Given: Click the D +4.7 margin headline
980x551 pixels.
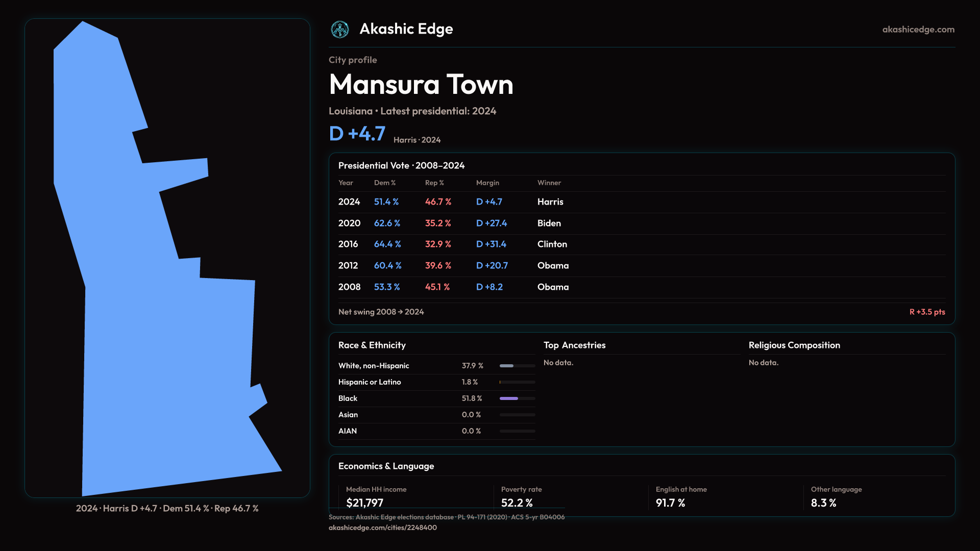Looking at the screenshot, I should 357,134.
